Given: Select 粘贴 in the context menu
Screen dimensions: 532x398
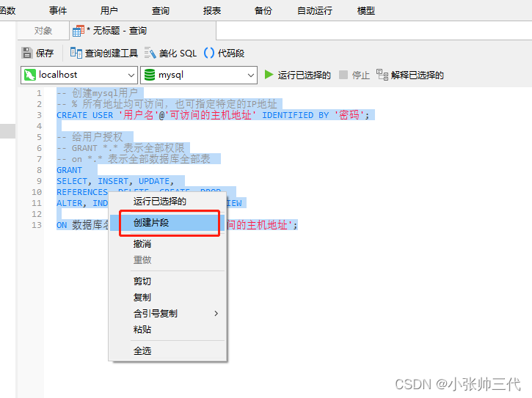Looking at the screenshot, I should [x=167, y=330].
